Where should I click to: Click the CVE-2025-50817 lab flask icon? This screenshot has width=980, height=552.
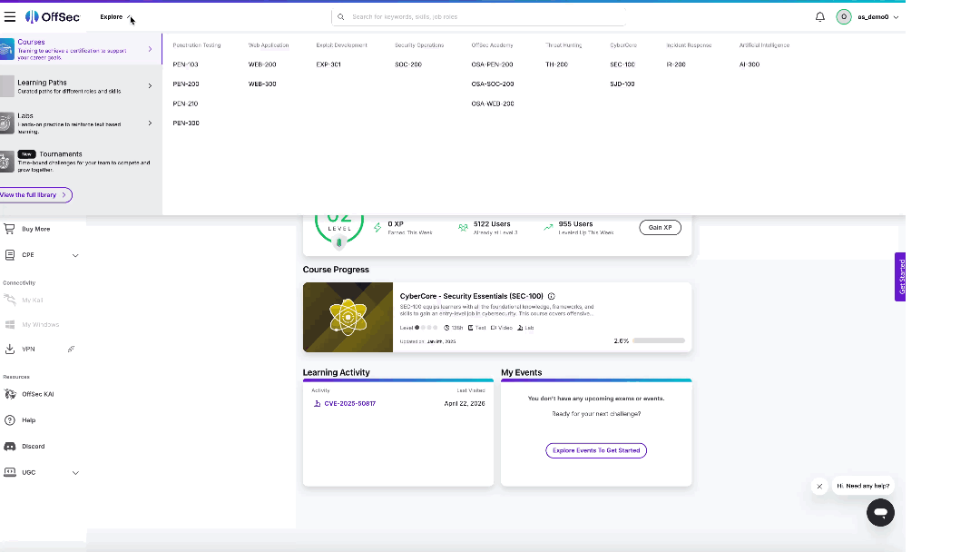[x=317, y=404]
